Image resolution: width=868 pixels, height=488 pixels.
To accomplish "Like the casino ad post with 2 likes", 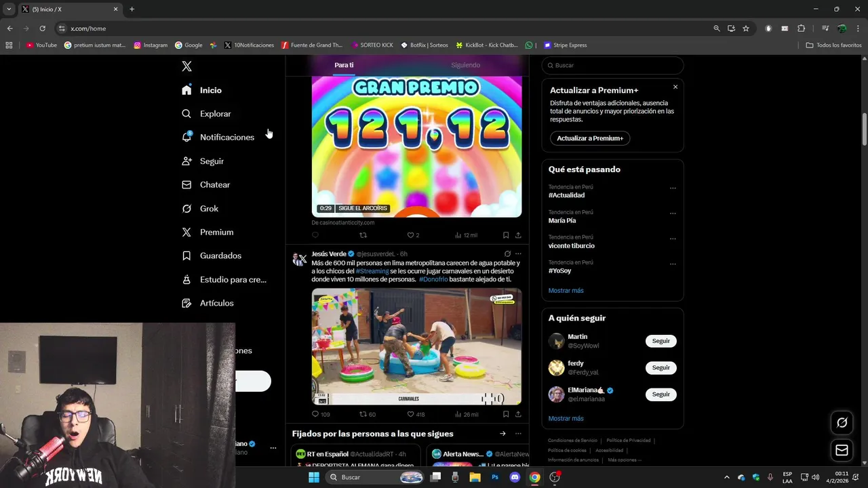I will 412,235.
